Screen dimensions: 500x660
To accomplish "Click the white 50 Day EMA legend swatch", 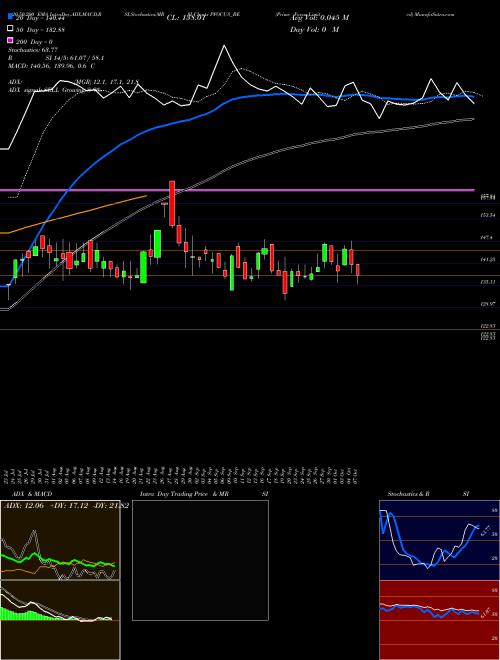I will click(x=10, y=29).
